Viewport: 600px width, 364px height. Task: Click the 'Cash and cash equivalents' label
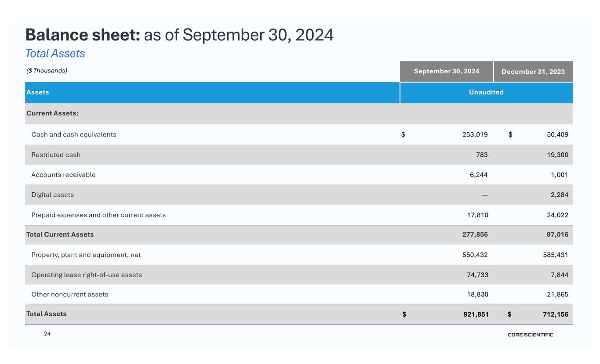[74, 134]
